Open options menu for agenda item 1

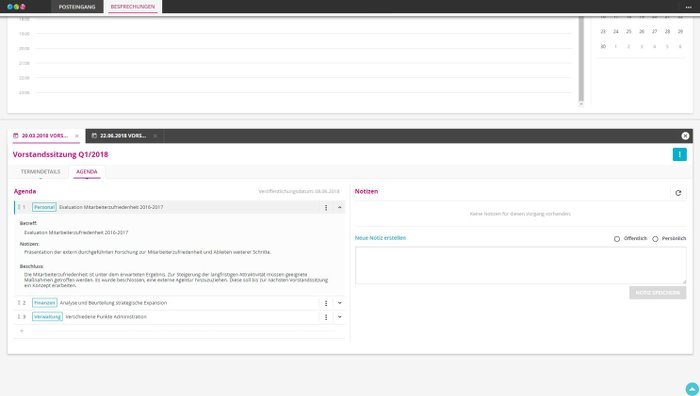(x=326, y=208)
